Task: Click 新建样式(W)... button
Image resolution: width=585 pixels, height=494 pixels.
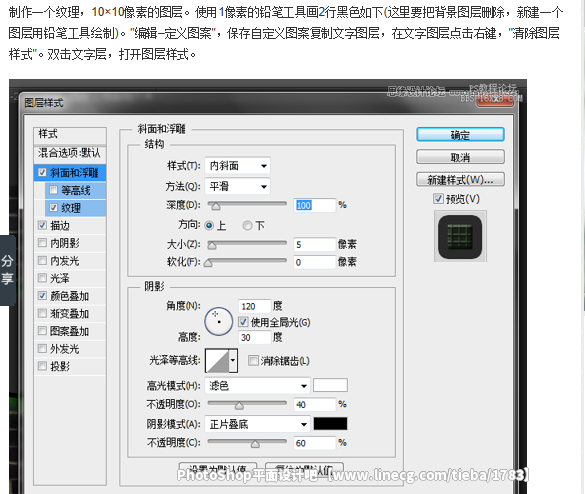Action: point(460,179)
